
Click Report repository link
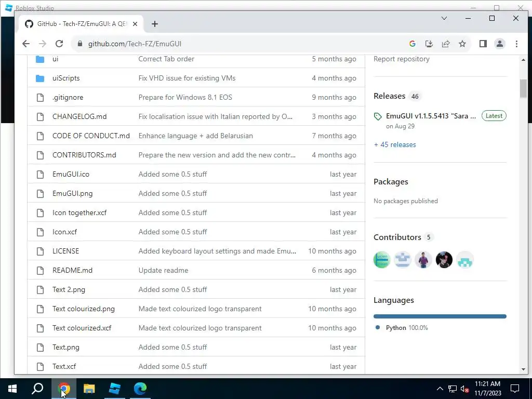click(402, 59)
